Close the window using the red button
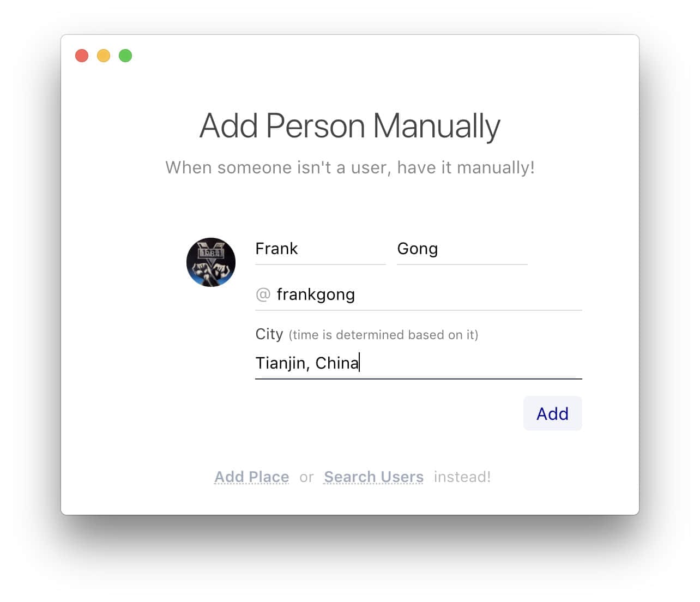The height and width of the screenshot is (602, 700). (82, 56)
